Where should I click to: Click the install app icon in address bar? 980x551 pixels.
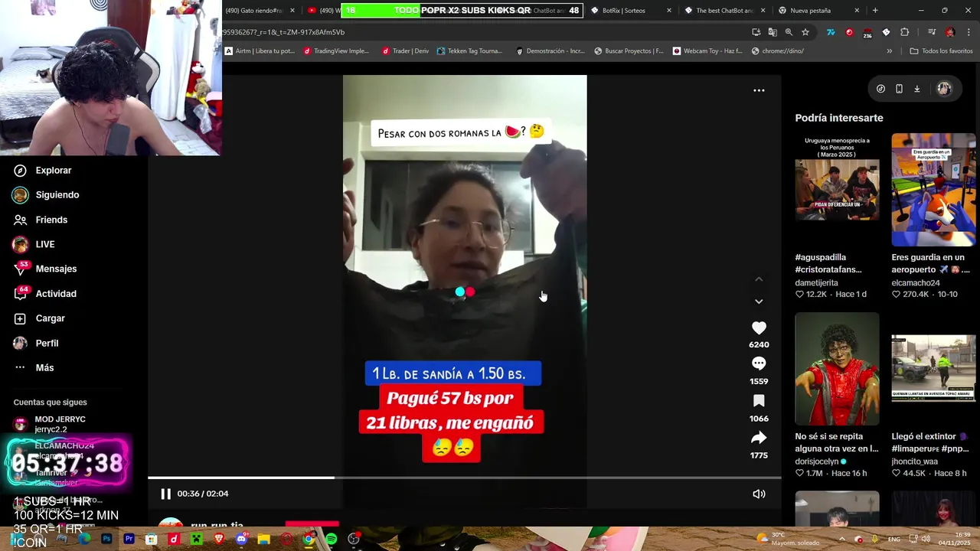click(756, 32)
